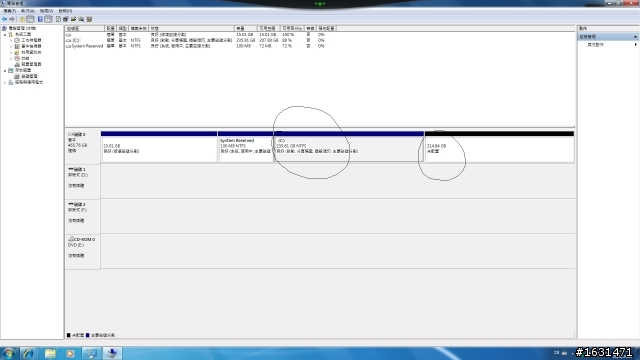Click the CD-ROM 0 DVD (E:) label
This screenshot has height=360, width=640.
tap(82, 251)
